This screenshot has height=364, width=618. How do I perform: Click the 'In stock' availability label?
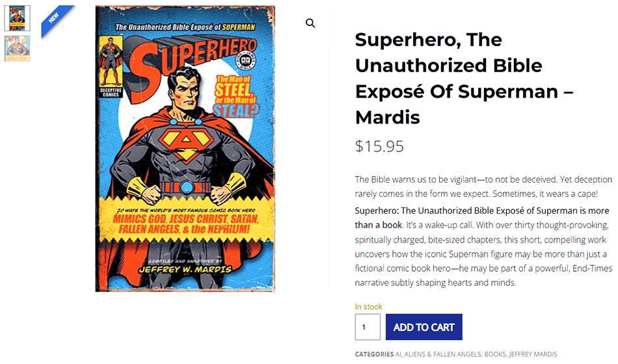point(368,307)
